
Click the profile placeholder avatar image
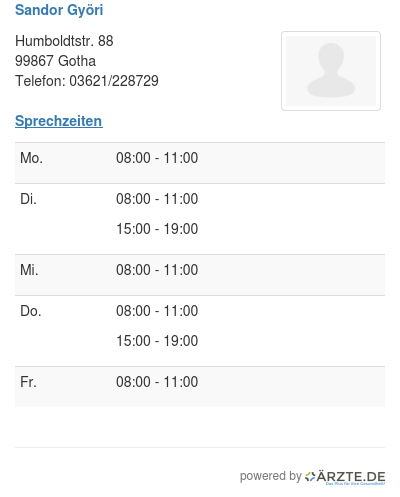coord(331,71)
